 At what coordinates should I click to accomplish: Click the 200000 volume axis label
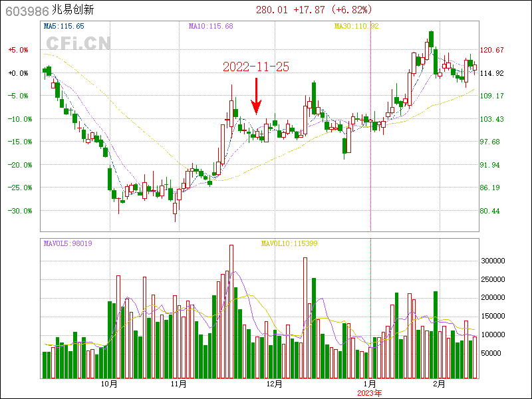coord(493,297)
